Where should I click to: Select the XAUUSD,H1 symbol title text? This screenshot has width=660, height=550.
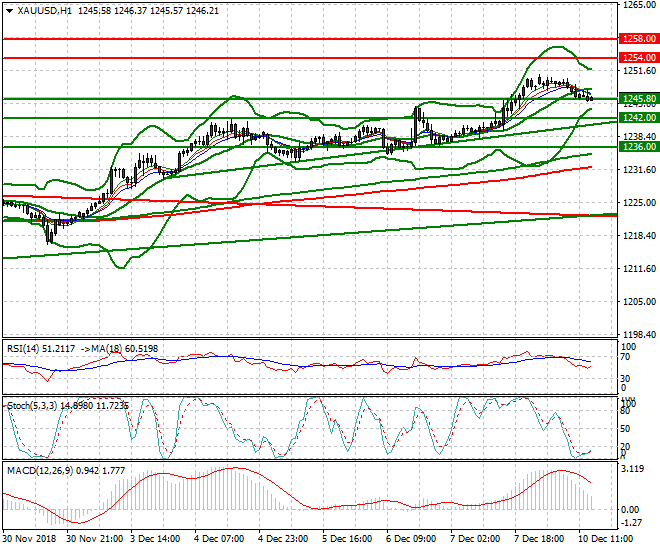(x=45, y=11)
